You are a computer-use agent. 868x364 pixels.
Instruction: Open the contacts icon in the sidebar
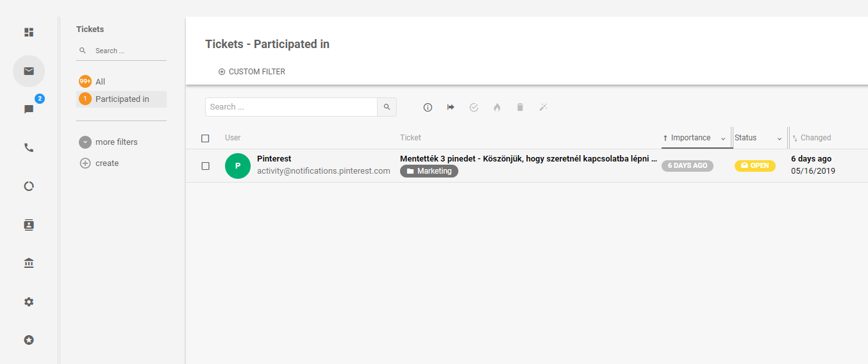click(x=29, y=225)
